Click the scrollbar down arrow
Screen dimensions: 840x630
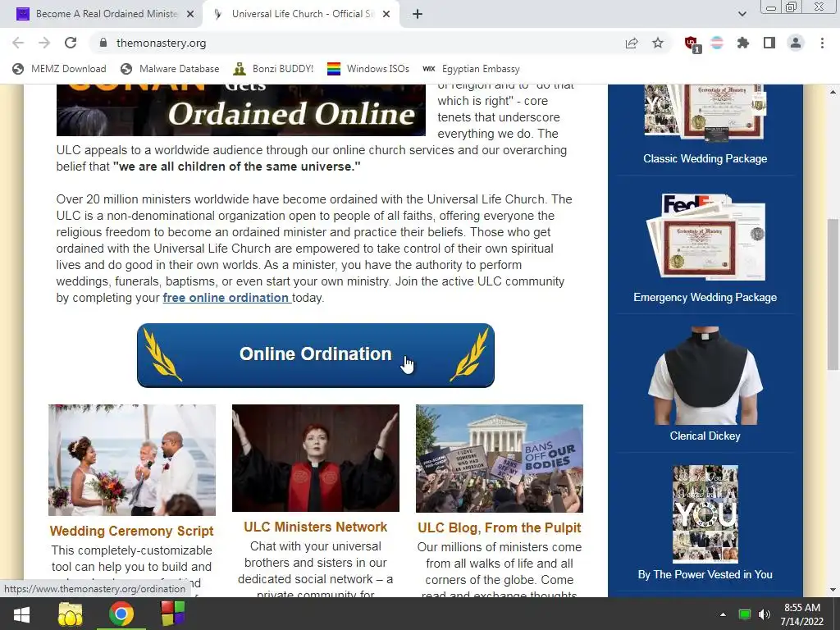coord(833,590)
